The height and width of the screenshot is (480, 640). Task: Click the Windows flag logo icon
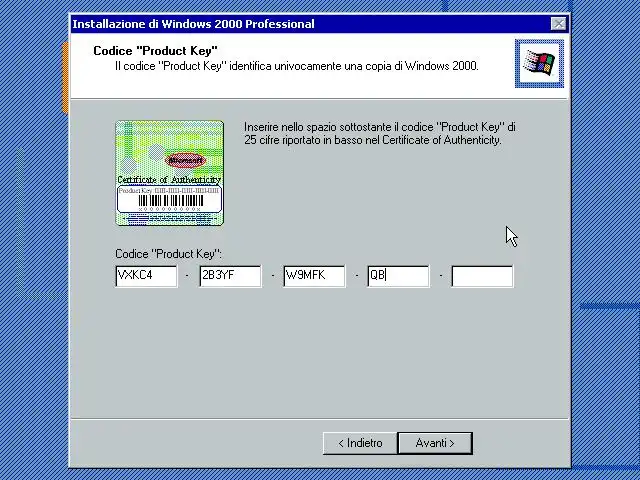tap(540, 63)
